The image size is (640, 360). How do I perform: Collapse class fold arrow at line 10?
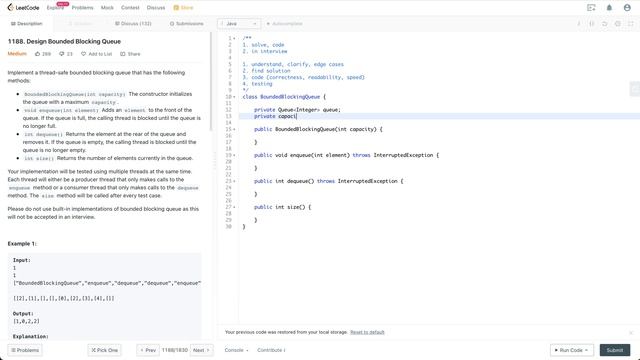pyautogui.click(x=234, y=97)
